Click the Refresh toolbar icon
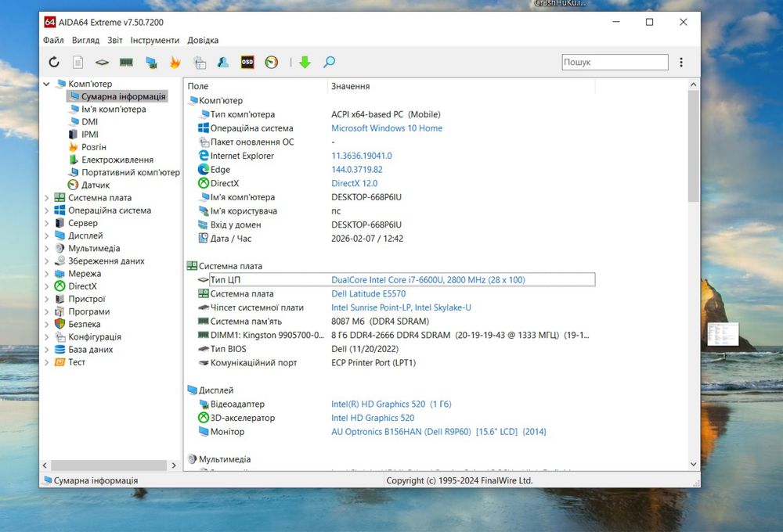Screen dimensions: 783x532 tap(54, 62)
